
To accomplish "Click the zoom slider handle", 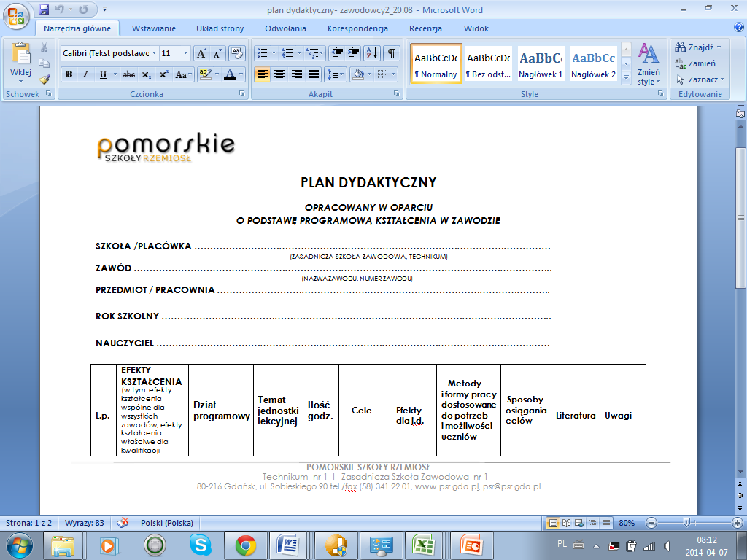I will coord(686,523).
